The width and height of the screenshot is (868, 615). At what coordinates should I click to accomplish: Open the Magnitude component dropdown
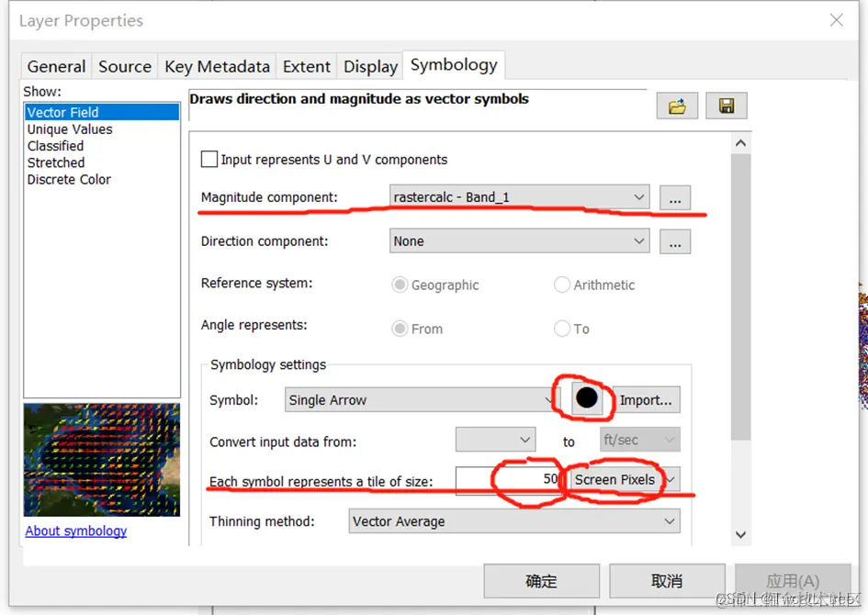coord(519,196)
